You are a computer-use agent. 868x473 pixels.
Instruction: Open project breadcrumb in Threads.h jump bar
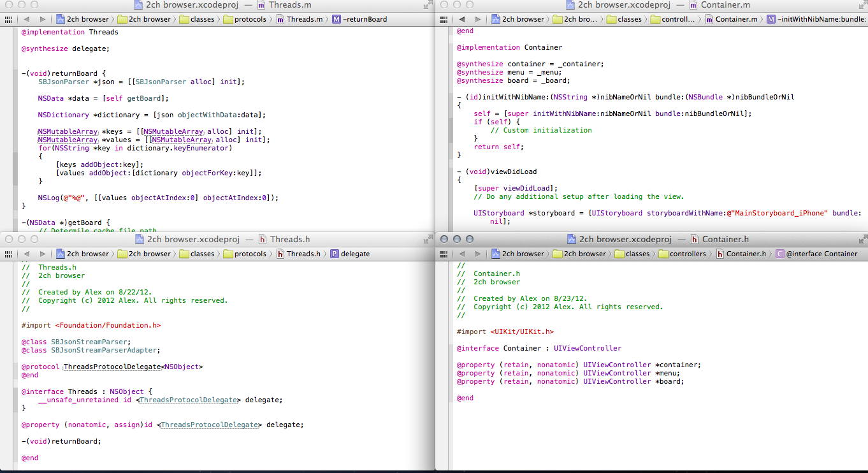tap(82, 254)
